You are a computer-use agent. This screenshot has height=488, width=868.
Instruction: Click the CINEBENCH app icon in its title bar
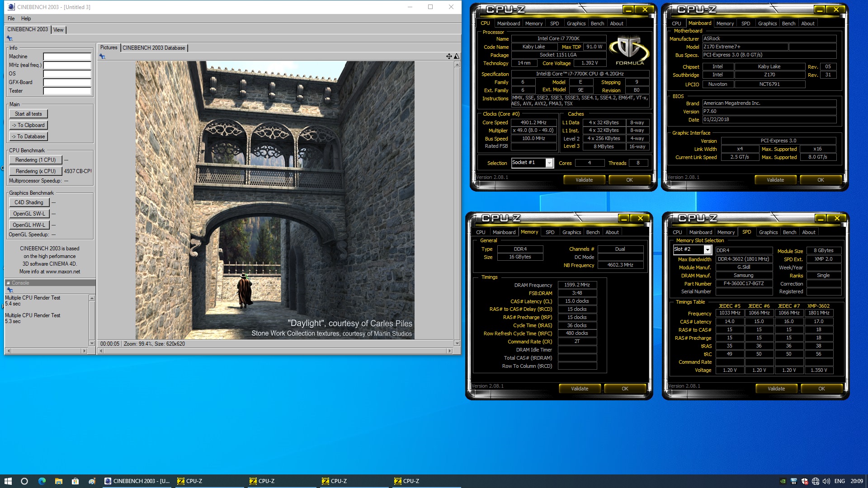coord(11,7)
